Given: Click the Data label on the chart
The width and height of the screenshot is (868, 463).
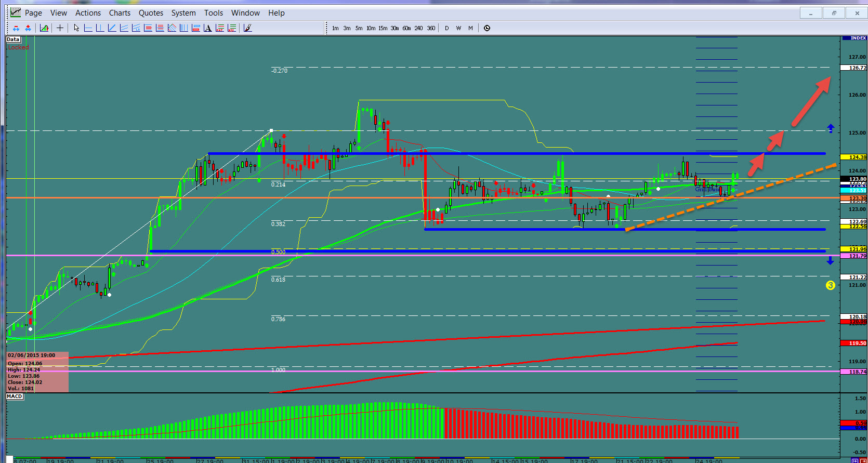Looking at the screenshot, I should [x=13, y=39].
